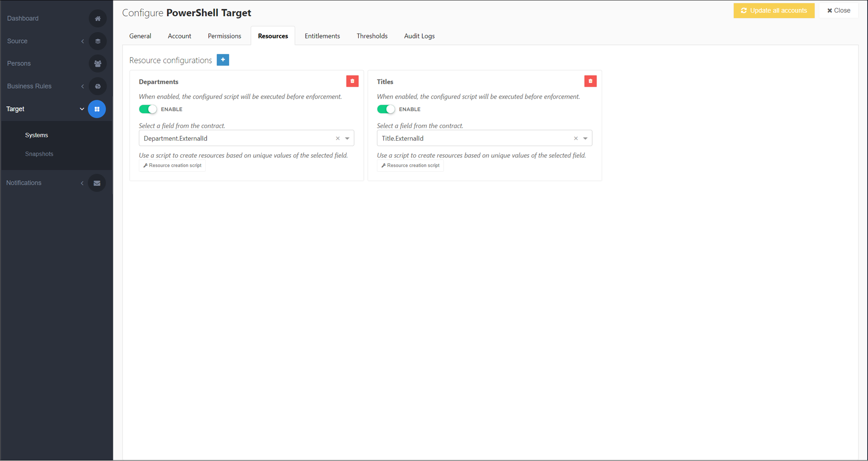Open the Source sidebar item
This screenshot has width=868, height=461.
pos(17,41)
